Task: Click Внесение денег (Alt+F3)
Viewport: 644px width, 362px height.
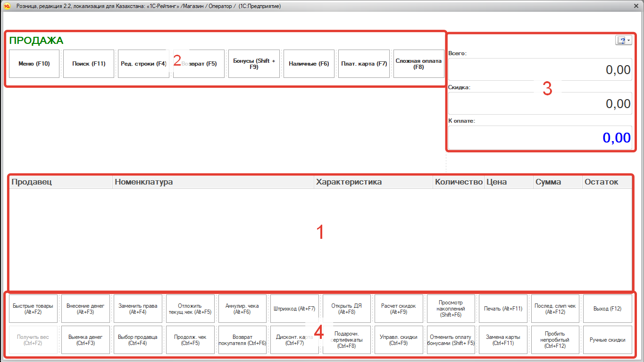Action: [85, 309]
